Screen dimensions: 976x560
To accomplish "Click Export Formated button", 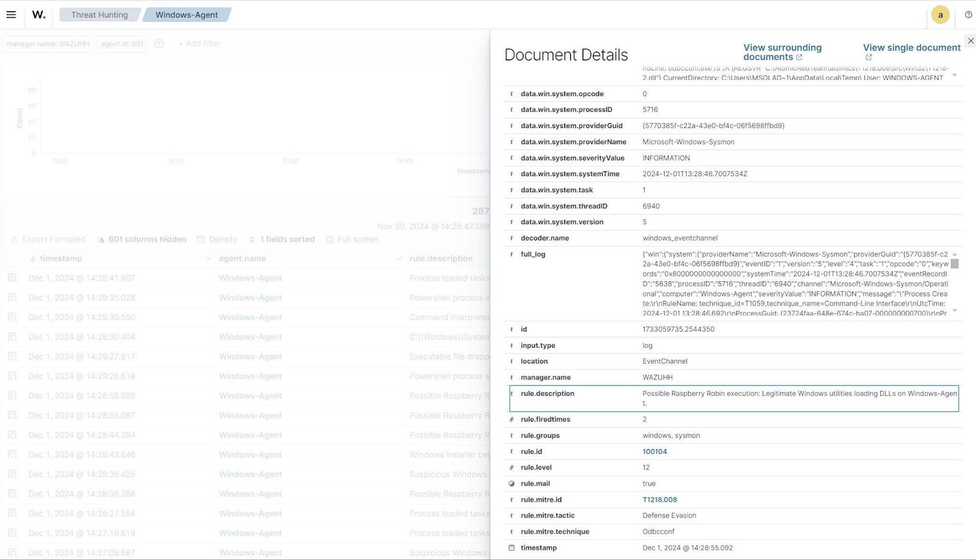I will (48, 239).
